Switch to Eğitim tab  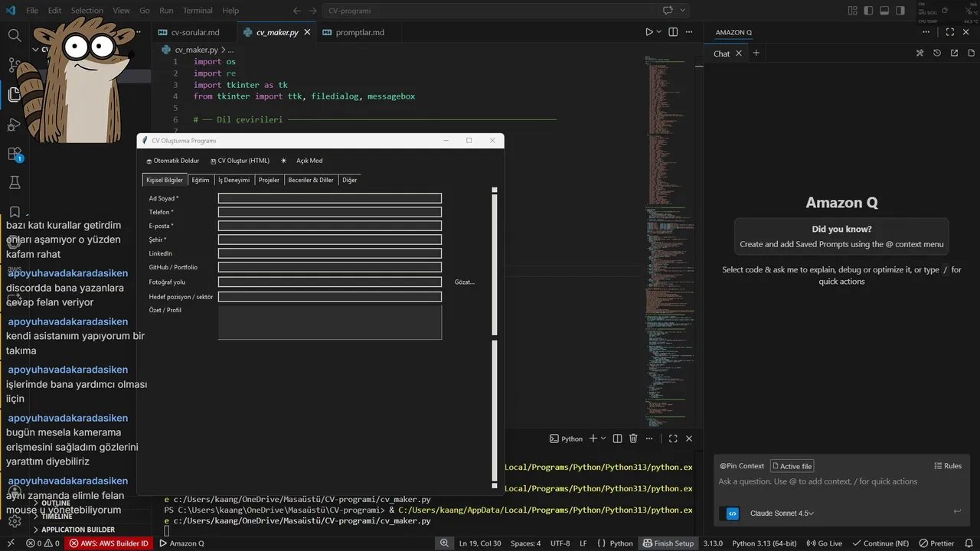(x=201, y=180)
